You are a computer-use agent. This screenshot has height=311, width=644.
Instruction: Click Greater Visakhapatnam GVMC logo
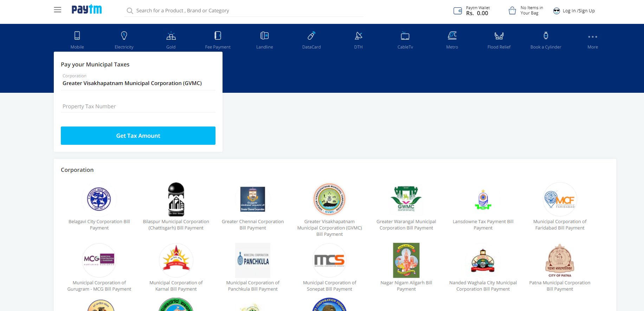(329, 199)
